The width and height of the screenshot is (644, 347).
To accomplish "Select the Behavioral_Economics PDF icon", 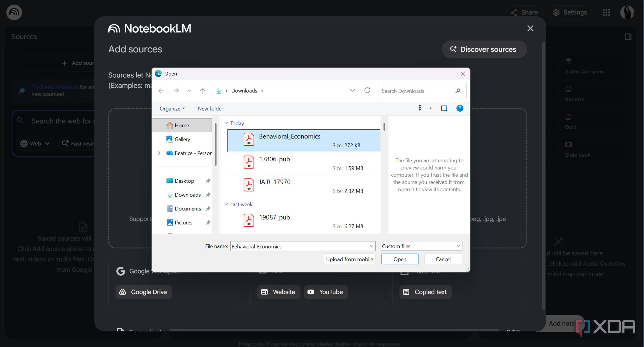I will point(249,139).
